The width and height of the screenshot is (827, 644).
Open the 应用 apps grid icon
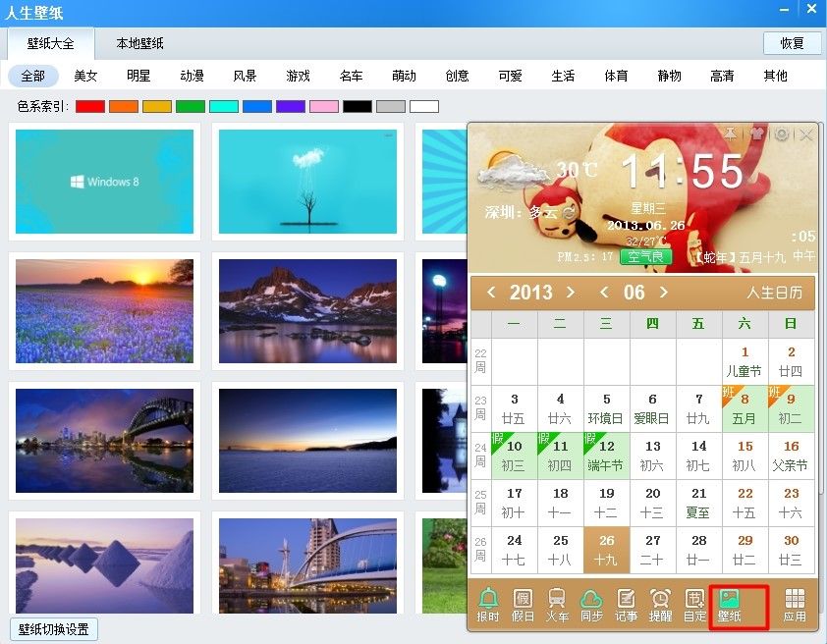pos(795,605)
